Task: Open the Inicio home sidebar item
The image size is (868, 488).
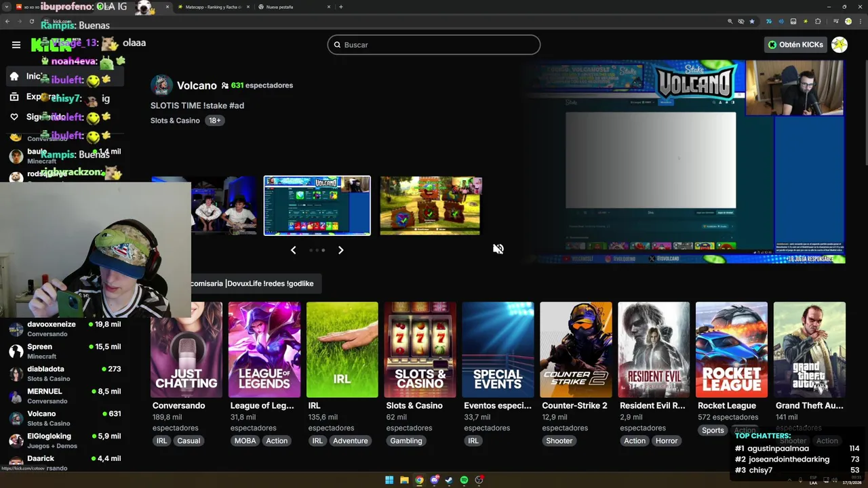Action: point(64,77)
